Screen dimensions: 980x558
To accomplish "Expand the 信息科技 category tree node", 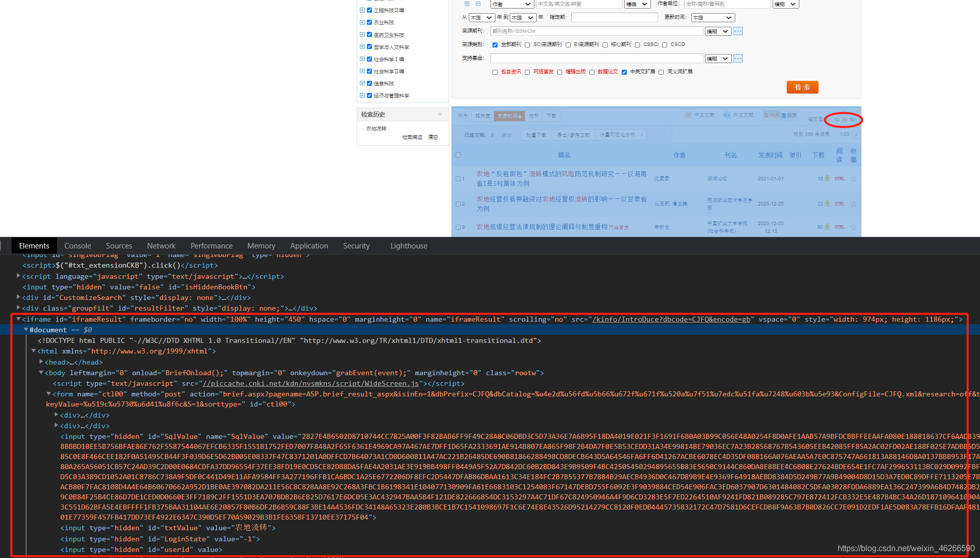I will 362,83.
